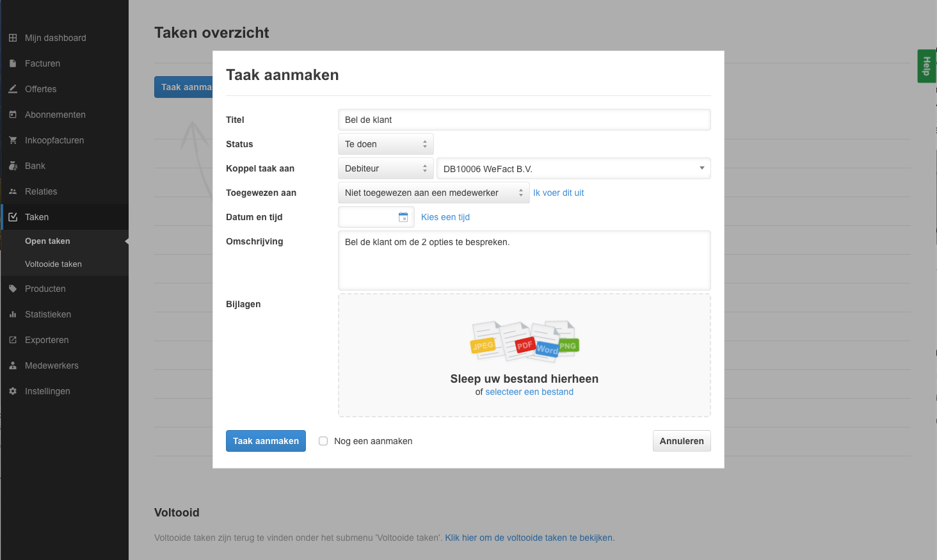The height and width of the screenshot is (560, 937).
Task: Click the 'Kies een tijd' link
Action: (445, 217)
